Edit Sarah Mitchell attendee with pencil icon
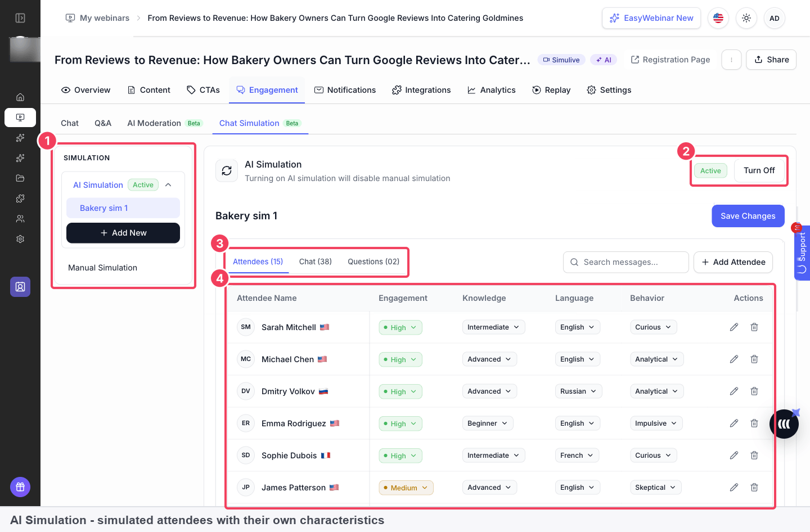 click(734, 327)
